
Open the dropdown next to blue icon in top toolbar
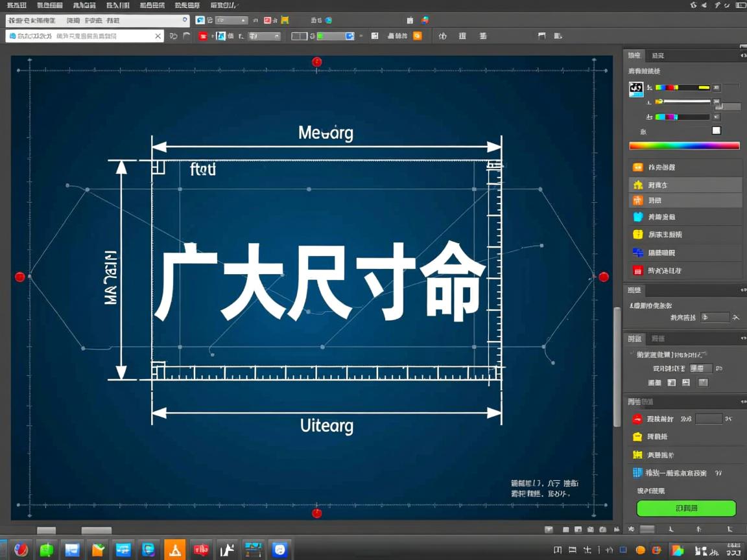coord(231,21)
